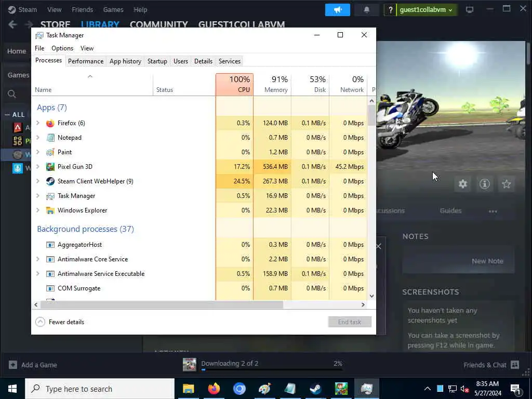Viewport: 532px width, 399px height.
Task: Expand the Firefox (6) process group
Action: [x=38, y=123]
